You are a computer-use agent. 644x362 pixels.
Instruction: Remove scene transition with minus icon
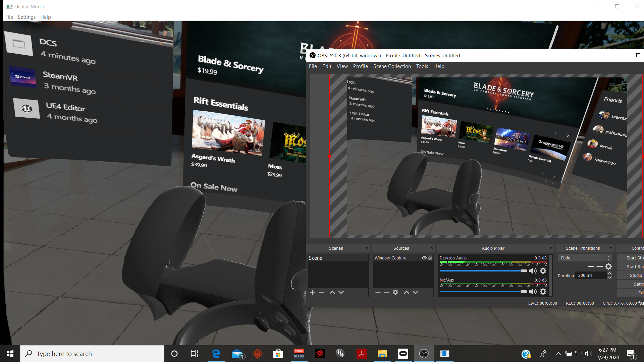pyautogui.click(x=600, y=266)
